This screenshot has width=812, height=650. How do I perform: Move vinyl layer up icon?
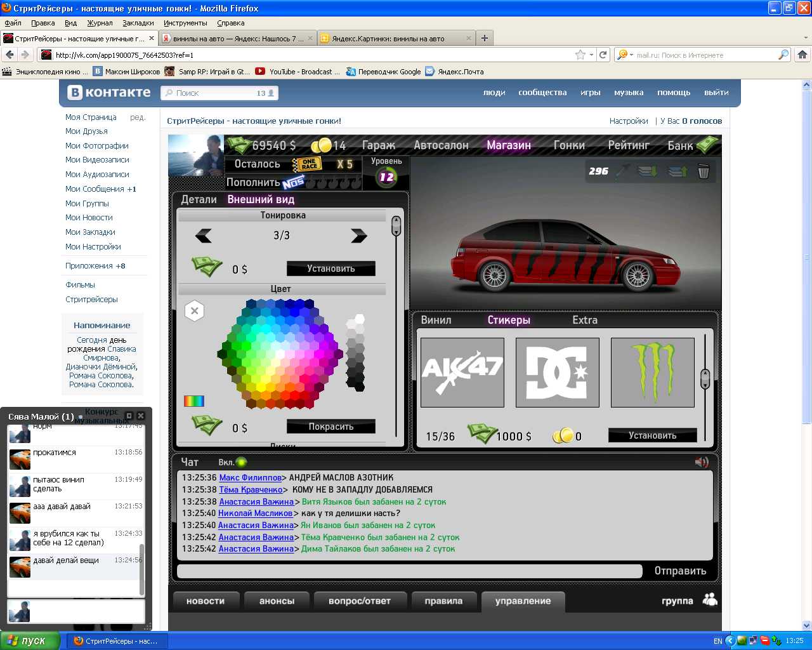point(678,171)
